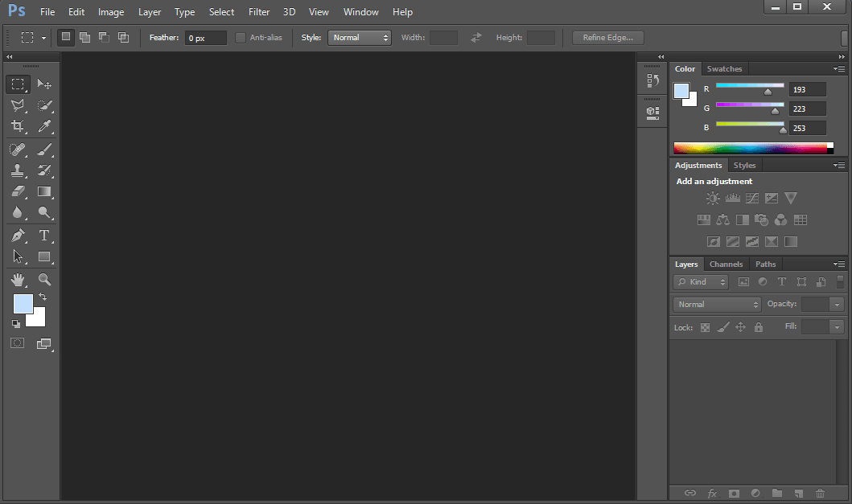The width and height of the screenshot is (852, 504).
Task: Enable the Anti-alias checkbox
Action: coord(241,38)
